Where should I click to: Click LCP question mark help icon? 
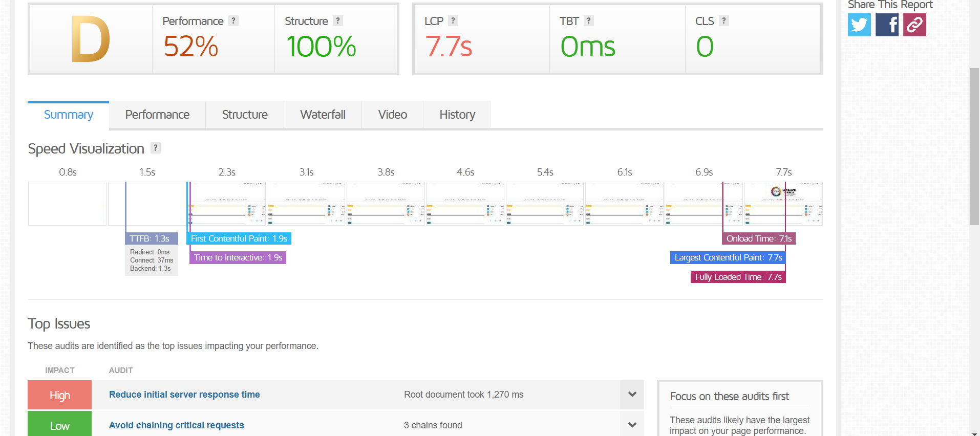pos(453,21)
